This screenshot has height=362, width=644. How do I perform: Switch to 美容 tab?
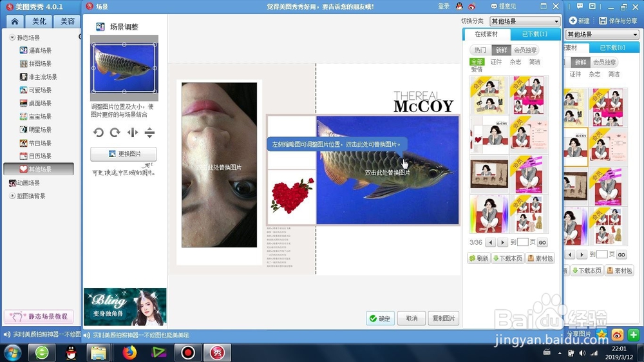point(68,21)
